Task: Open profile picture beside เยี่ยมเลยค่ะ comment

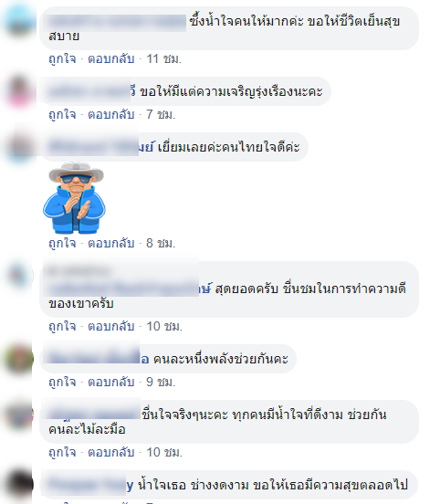Action: click(x=19, y=147)
